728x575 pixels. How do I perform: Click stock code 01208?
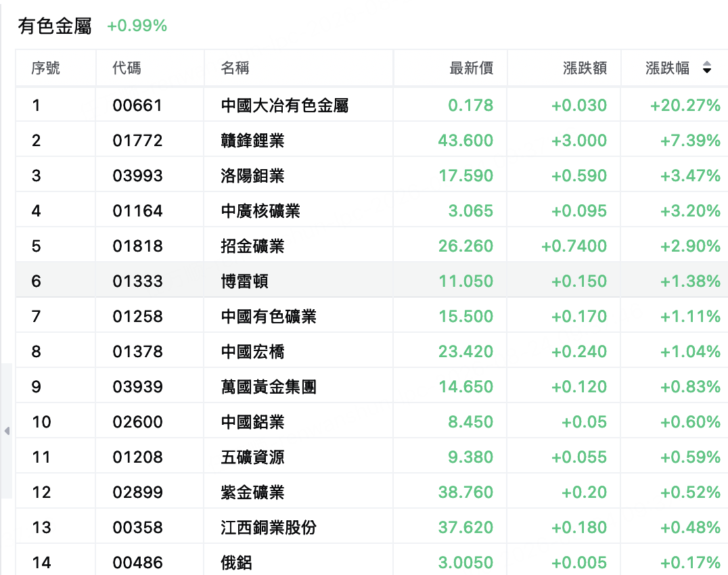click(137, 457)
